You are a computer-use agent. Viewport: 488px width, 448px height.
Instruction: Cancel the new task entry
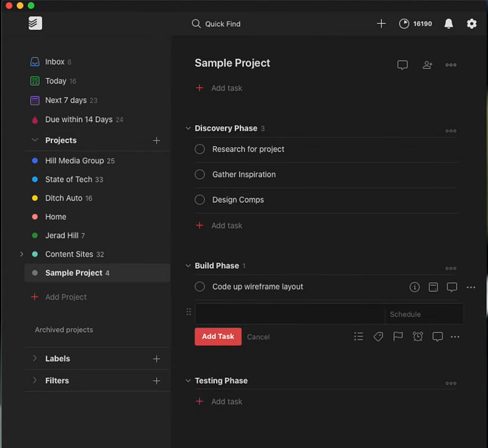tap(258, 337)
